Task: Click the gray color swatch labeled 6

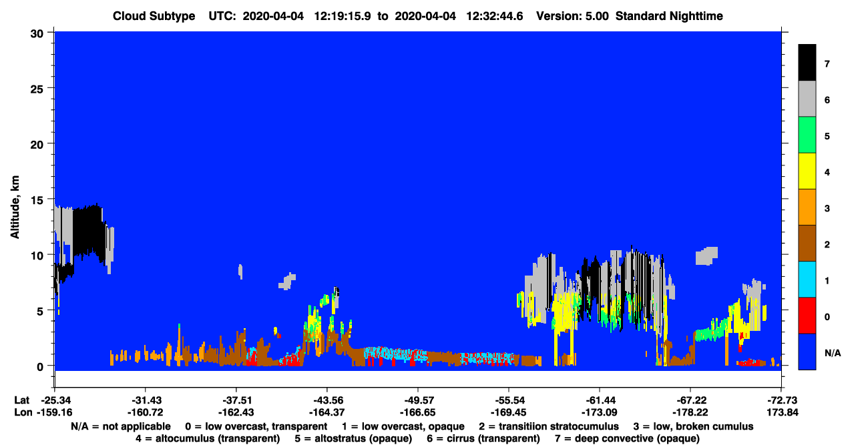Action: coord(807,99)
